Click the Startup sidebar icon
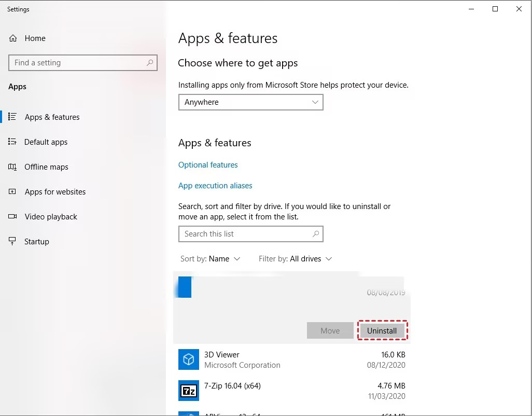The image size is (532, 416). pyautogui.click(x=13, y=242)
